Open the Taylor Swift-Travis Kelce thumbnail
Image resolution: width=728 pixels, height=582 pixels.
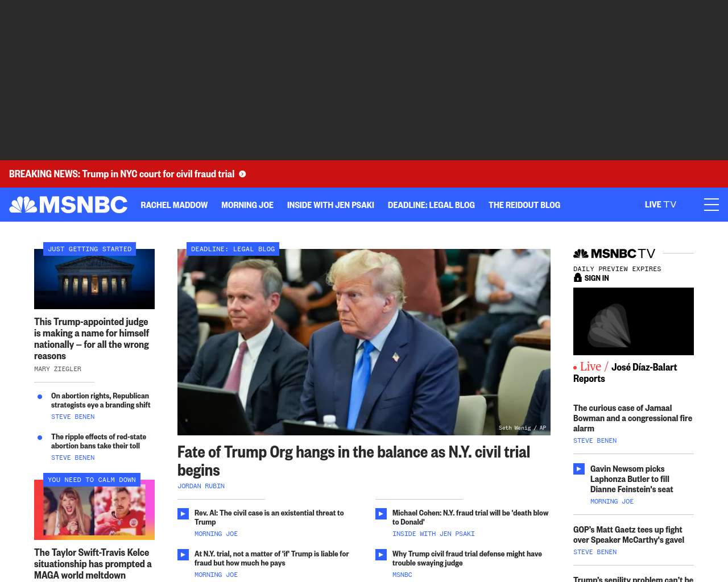[94, 510]
